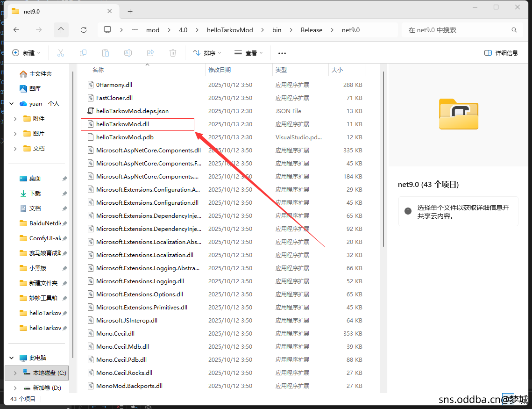The height and width of the screenshot is (409, 532).
Task: Click the Share icon in toolbar
Action: click(150, 53)
